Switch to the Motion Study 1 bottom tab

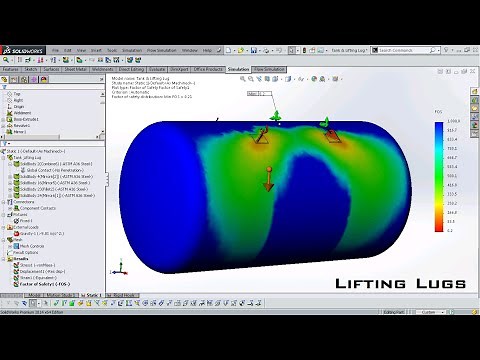tap(60, 295)
